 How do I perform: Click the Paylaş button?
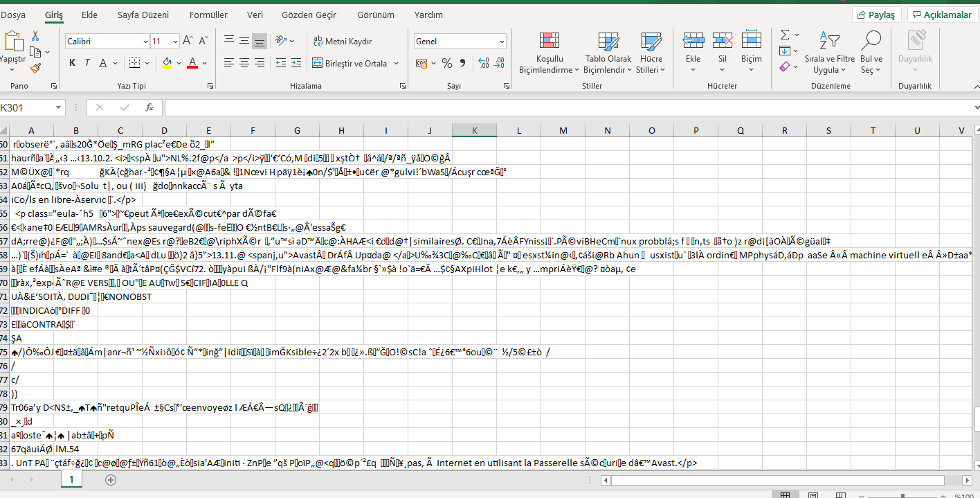click(x=877, y=15)
